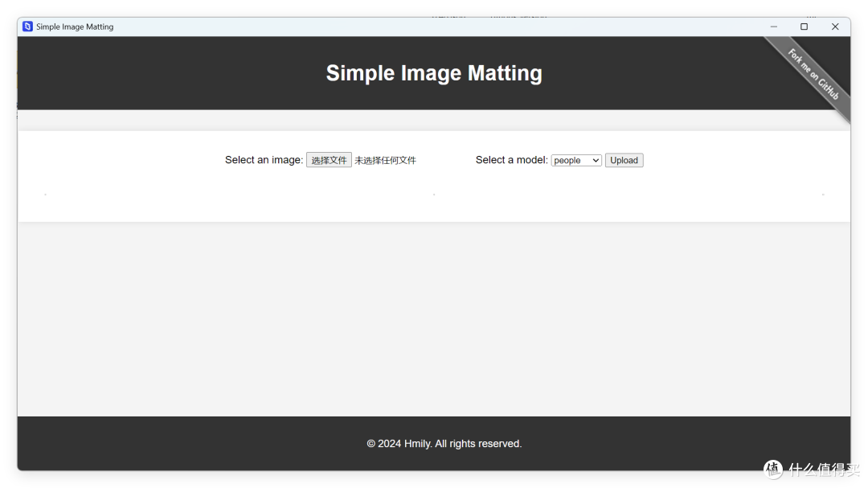Click the Select an image label
Viewport: 868px width, 488px height.
click(x=264, y=160)
